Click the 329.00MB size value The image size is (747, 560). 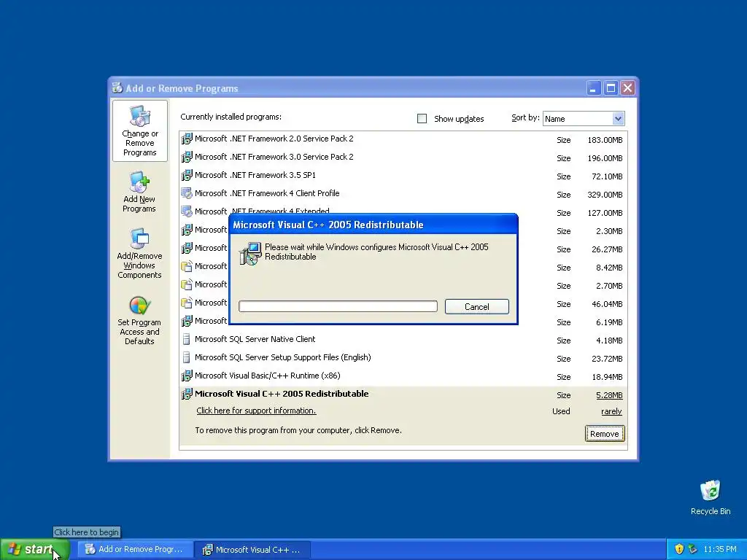pos(605,195)
